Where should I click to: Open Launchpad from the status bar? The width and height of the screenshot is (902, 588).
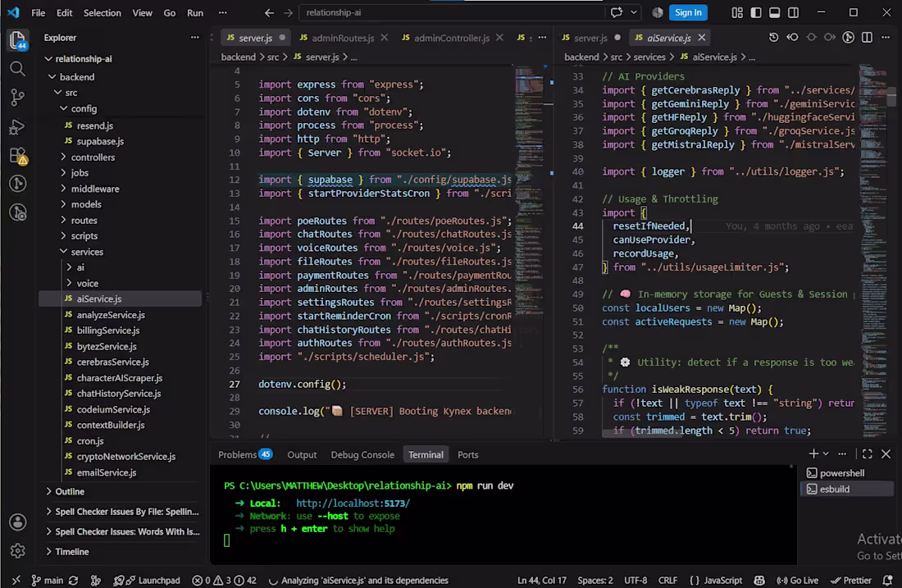pyautogui.click(x=147, y=580)
